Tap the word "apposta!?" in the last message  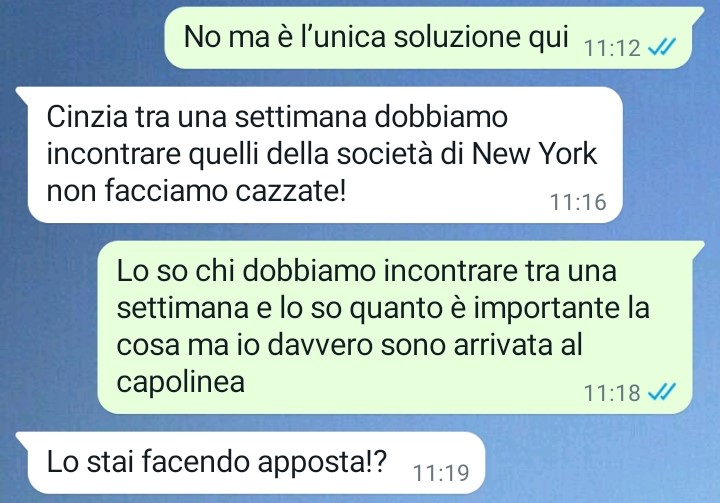(x=322, y=463)
